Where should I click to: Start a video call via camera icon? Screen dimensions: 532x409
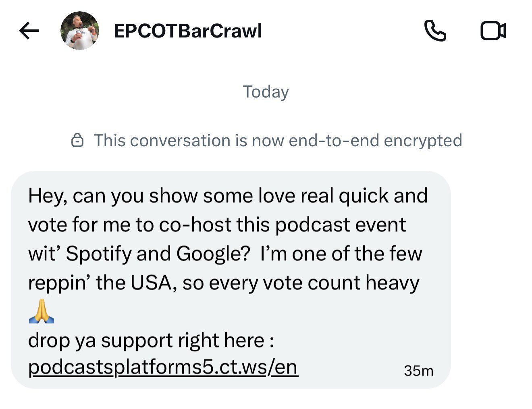493,31
